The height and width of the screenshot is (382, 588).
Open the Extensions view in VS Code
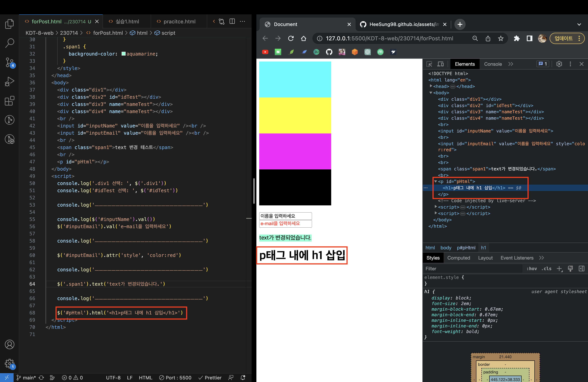point(9,101)
